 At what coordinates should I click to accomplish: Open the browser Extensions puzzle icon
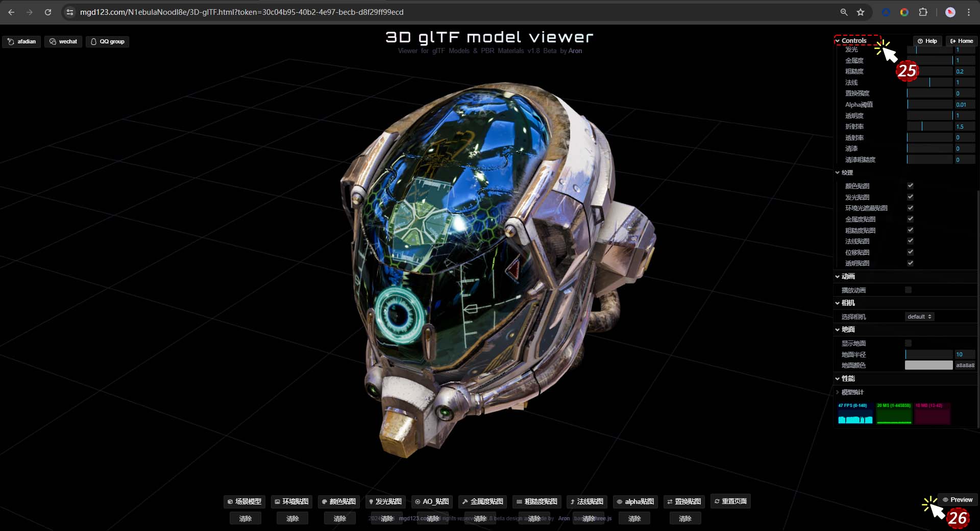point(923,12)
